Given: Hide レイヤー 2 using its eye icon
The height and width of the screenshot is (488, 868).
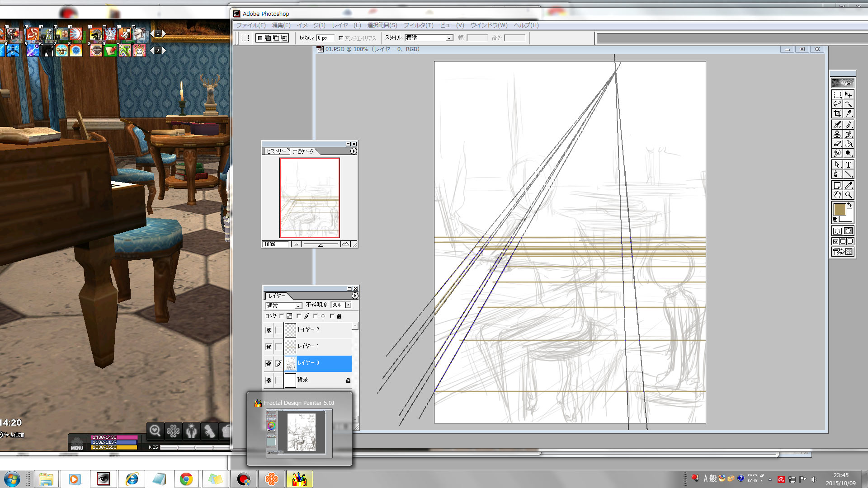Looking at the screenshot, I should click(269, 330).
